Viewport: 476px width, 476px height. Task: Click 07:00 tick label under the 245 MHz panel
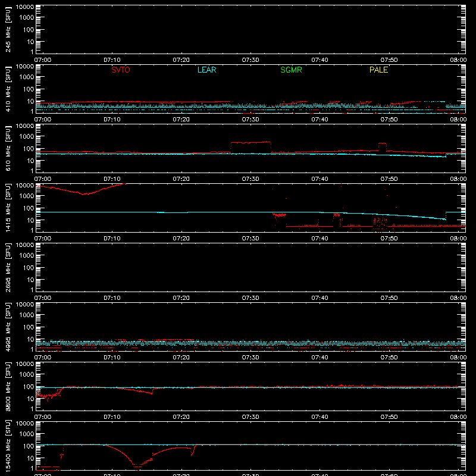tap(43, 60)
